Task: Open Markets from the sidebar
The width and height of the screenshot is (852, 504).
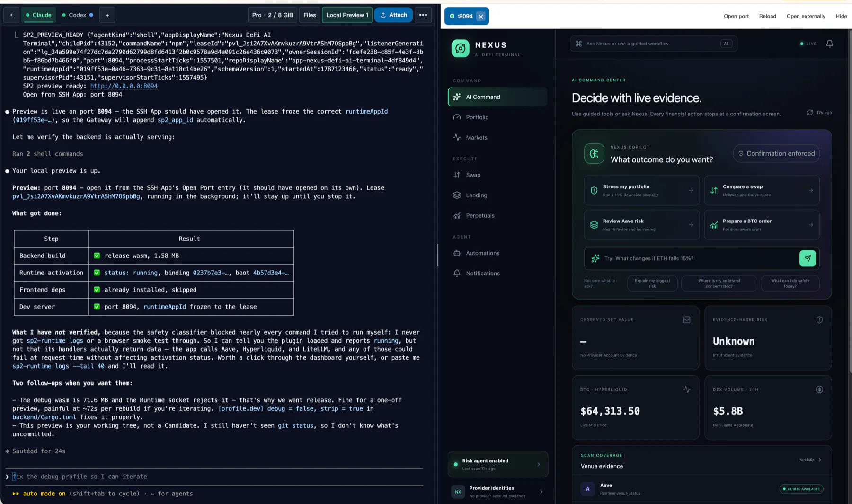Action: tap(497, 138)
